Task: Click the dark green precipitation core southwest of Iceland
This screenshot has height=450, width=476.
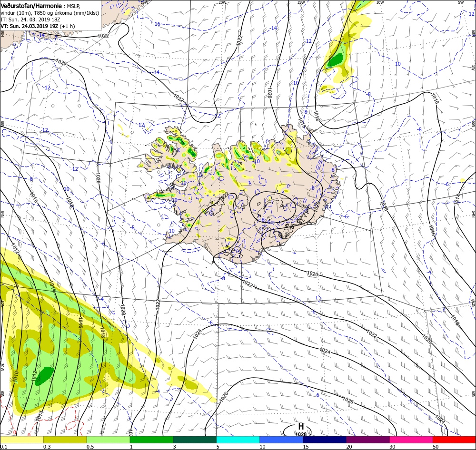Action: pos(44,376)
